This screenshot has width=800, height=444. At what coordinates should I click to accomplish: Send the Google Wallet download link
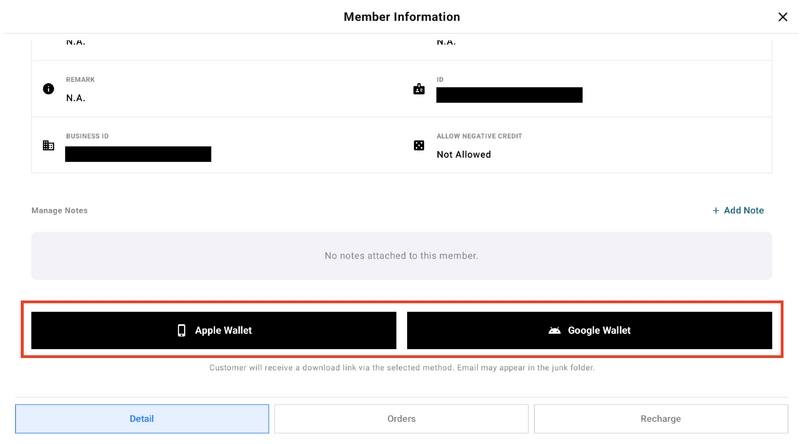click(x=589, y=331)
